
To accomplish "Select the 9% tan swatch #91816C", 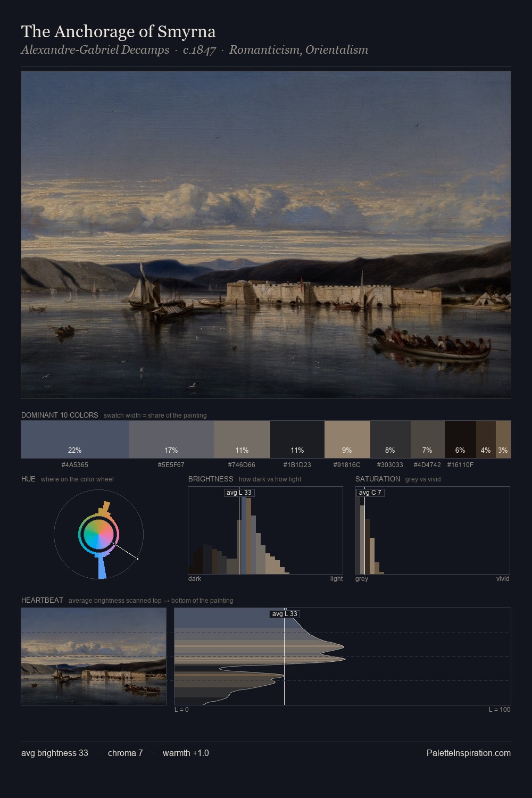I will [x=347, y=439].
